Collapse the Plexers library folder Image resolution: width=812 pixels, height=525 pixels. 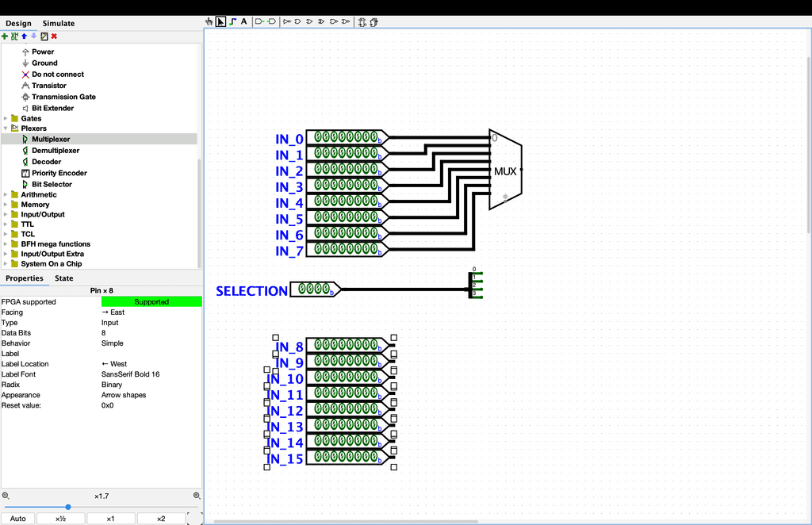pos(6,128)
